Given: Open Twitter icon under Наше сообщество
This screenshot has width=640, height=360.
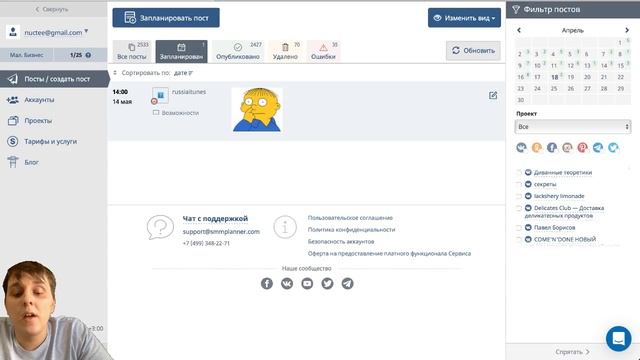Looking at the screenshot, I should (x=327, y=283).
